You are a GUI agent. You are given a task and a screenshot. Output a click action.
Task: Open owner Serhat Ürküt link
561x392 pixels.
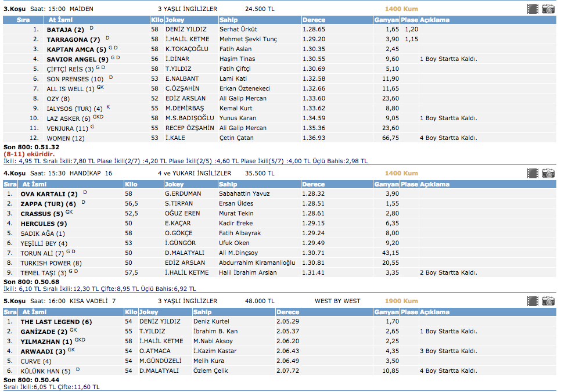pyautogui.click(x=238, y=29)
